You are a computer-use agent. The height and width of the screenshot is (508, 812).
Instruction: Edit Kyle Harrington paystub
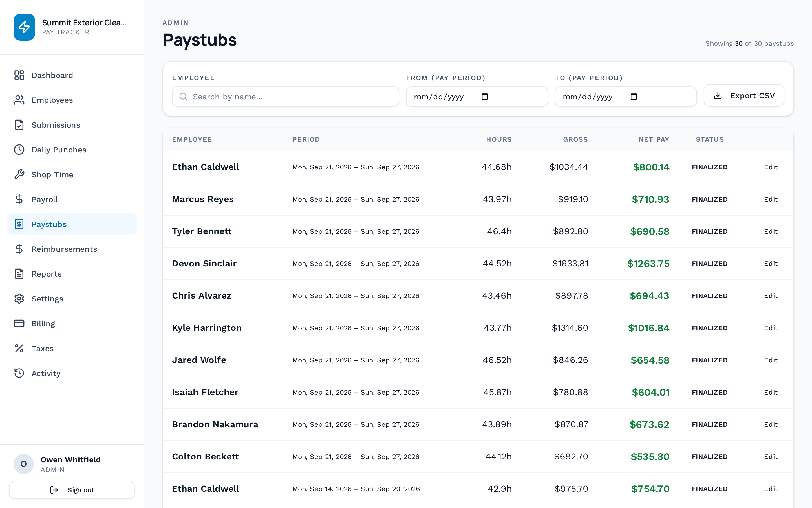coord(770,328)
